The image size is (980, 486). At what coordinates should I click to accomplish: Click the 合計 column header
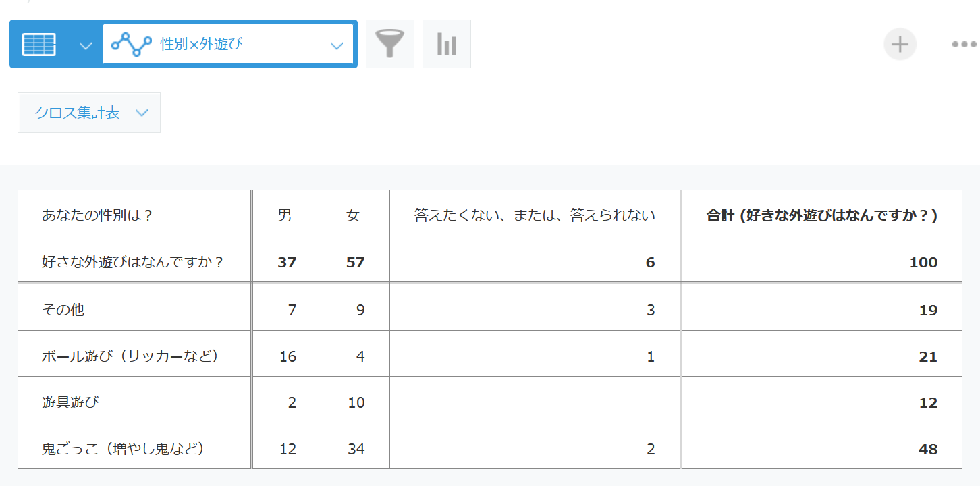821,215
